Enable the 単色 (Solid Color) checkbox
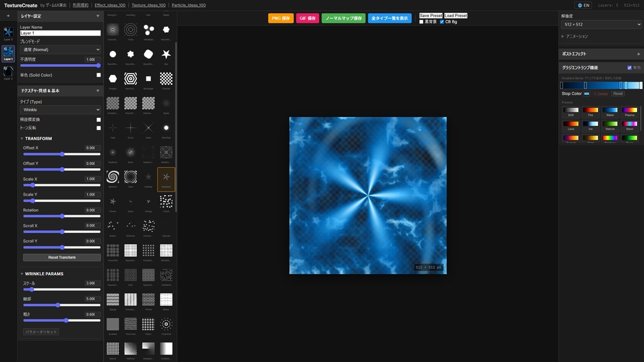 [x=98, y=75]
